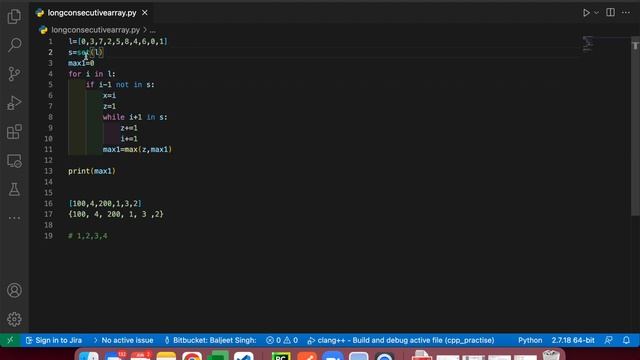Click the [100,4,200,1,3,2] line
This screenshot has width=640, height=360.
pyautogui.click(x=105, y=203)
